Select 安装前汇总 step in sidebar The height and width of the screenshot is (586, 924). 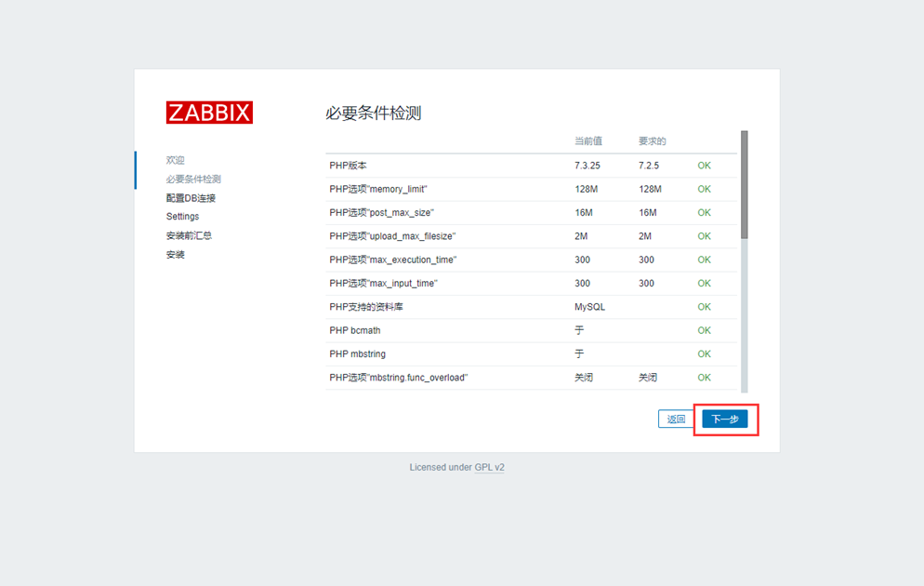point(189,235)
